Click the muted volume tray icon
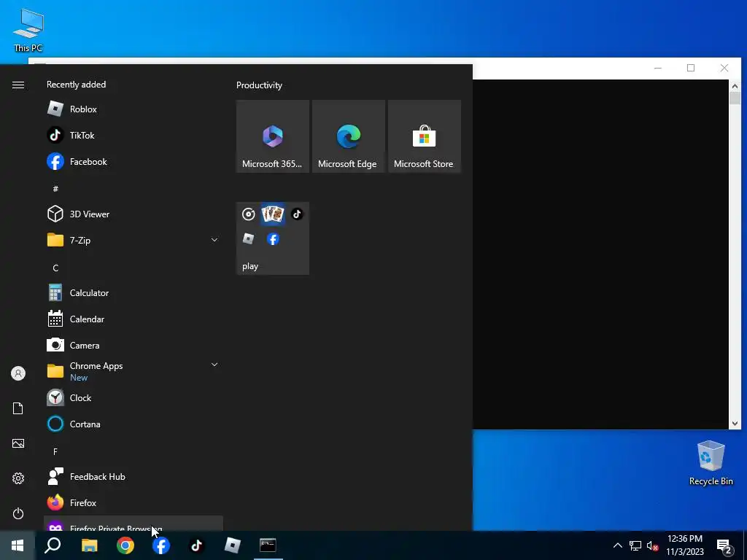The height and width of the screenshot is (560, 747). tap(652, 545)
